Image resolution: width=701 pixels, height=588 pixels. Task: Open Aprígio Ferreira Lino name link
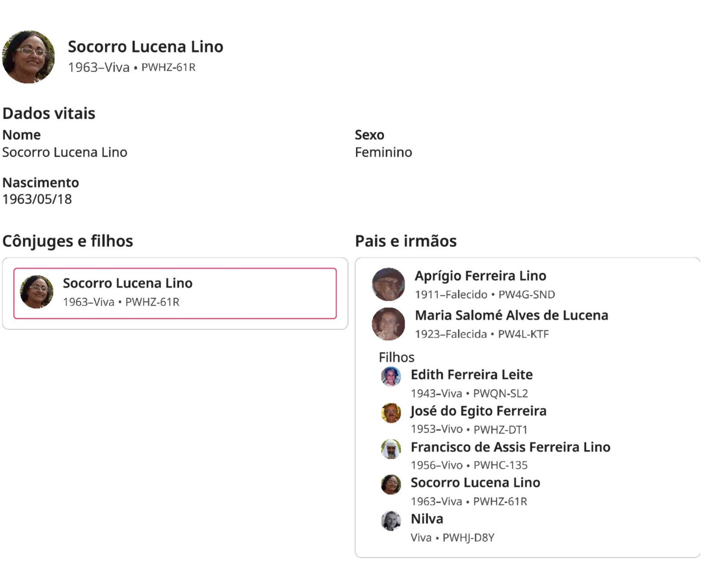480,276
